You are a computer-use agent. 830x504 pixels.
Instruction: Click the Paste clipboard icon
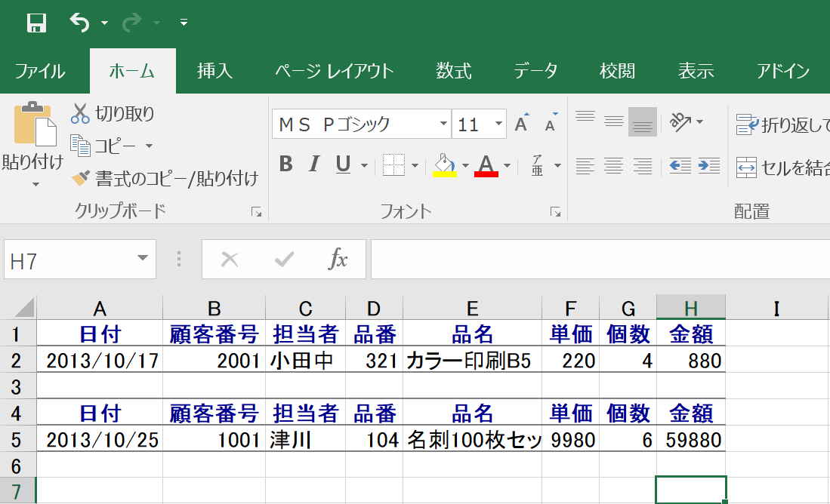point(35,124)
